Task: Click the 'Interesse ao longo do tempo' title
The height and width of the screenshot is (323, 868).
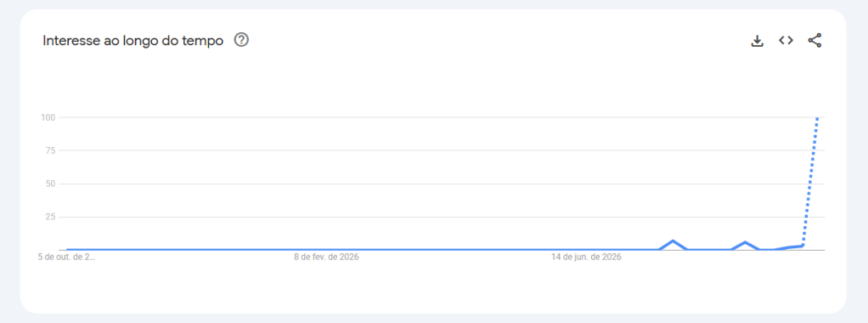Action: point(132,41)
